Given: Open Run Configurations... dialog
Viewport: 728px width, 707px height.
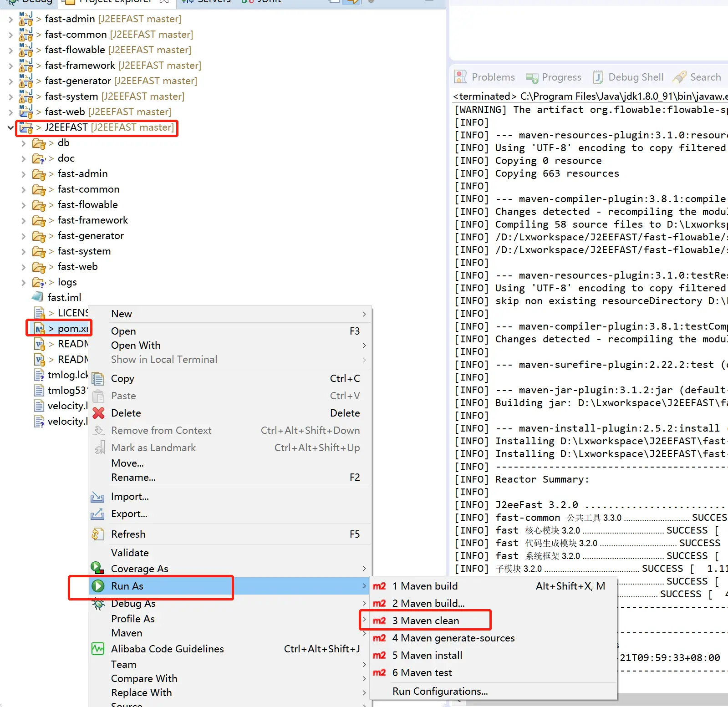Looking at the screenshot, I should coord(493,692).
